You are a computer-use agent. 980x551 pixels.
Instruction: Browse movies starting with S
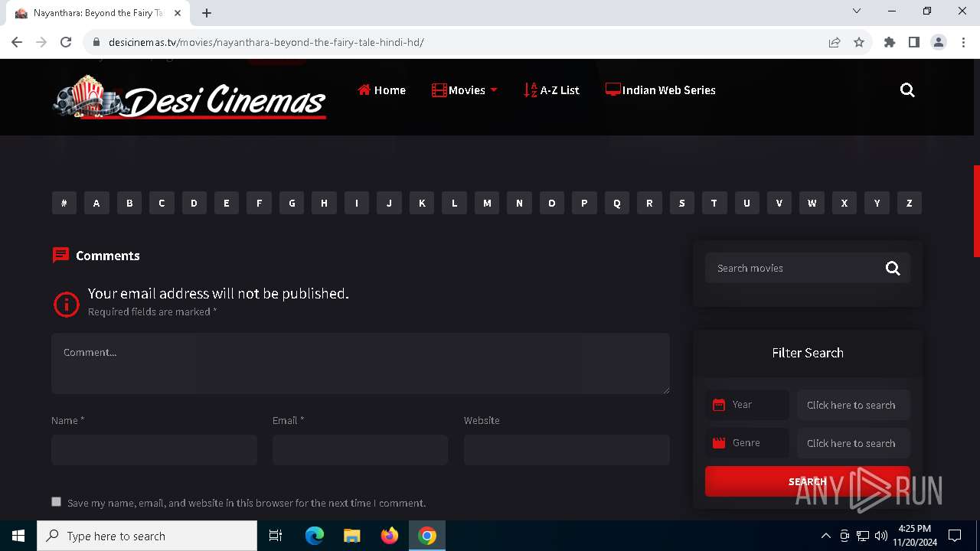click(x=682, y=203)
